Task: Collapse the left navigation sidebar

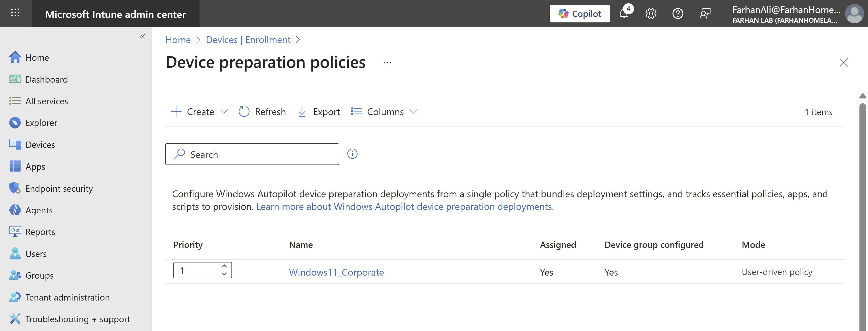Action: [x=142, y=37]
